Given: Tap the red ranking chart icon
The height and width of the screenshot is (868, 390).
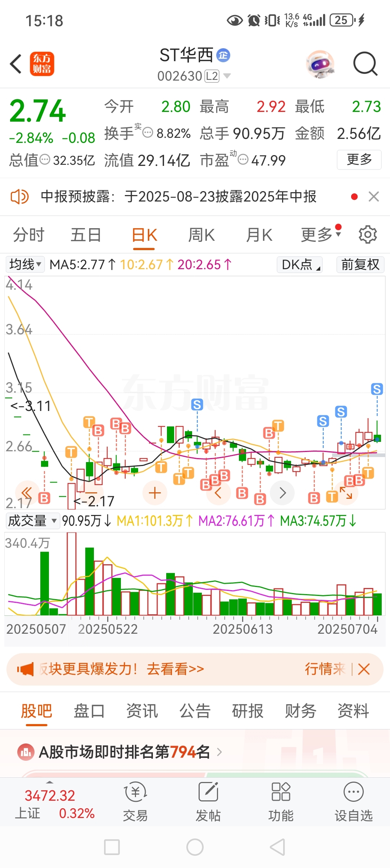Looking at the screenshot, I should pos(26,752).
